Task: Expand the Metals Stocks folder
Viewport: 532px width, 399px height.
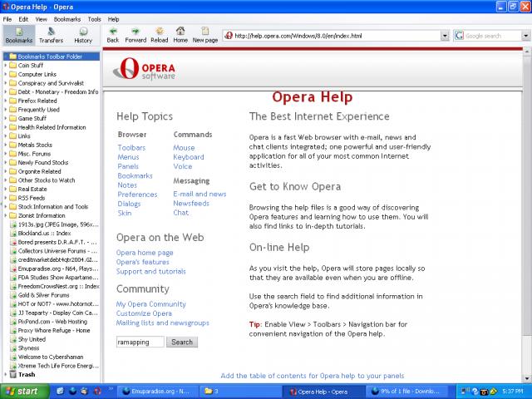Action: pos(6,145)
